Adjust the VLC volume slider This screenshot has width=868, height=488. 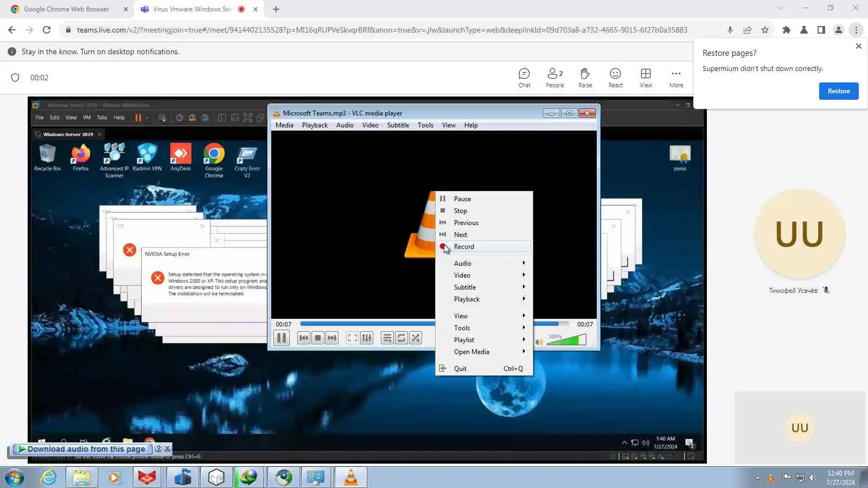(566, 340)
